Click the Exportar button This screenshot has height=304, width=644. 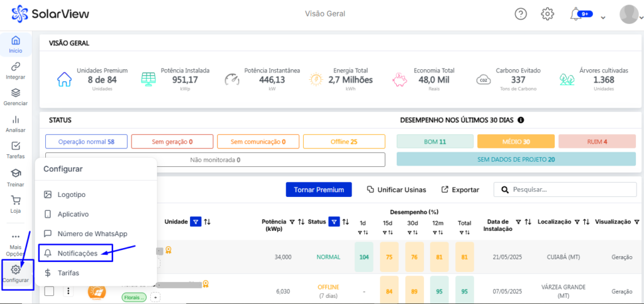[460, 189]
